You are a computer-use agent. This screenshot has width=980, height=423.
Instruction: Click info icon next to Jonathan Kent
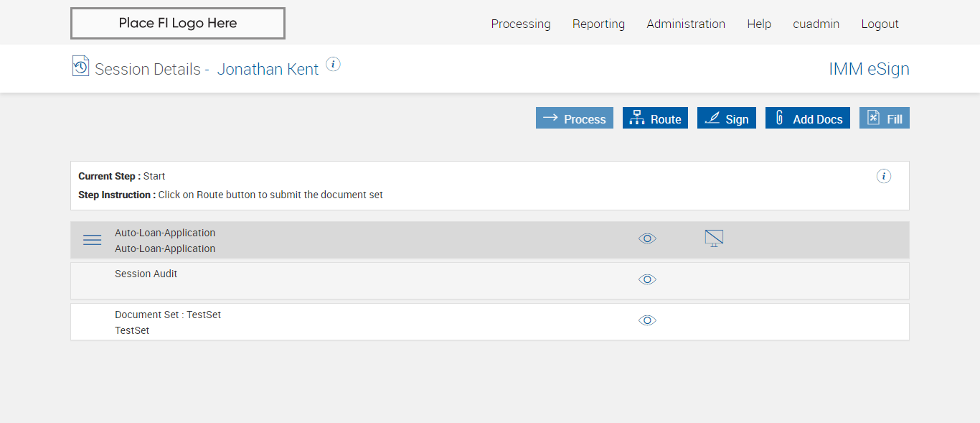tap(333, 64)
